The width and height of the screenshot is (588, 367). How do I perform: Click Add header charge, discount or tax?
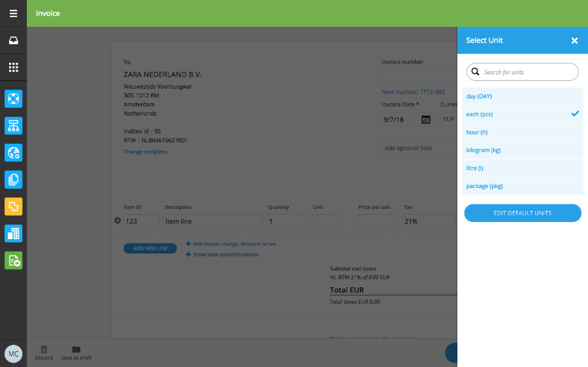click(x=231, y=244)
